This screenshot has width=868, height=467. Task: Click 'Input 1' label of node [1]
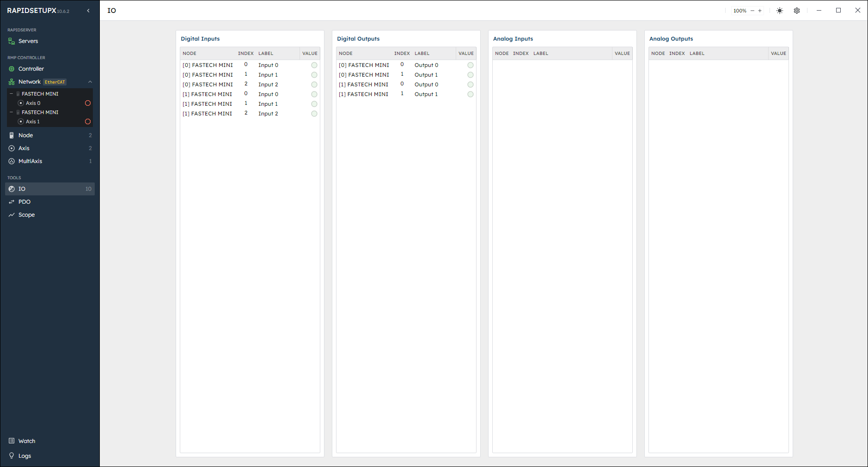coord(268,104)
